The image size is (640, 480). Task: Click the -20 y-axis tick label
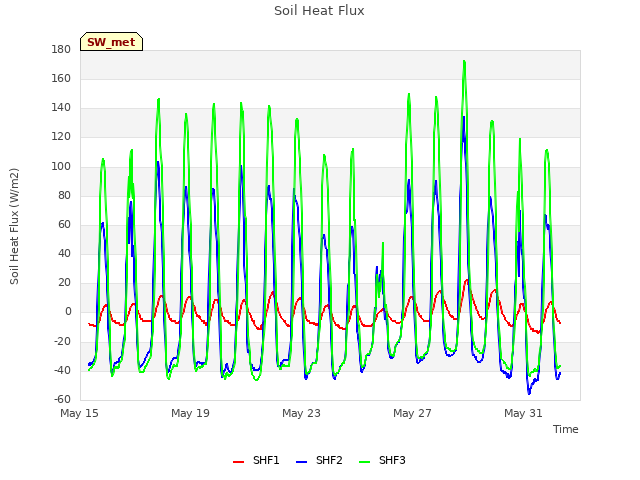[x=63, y=341]
